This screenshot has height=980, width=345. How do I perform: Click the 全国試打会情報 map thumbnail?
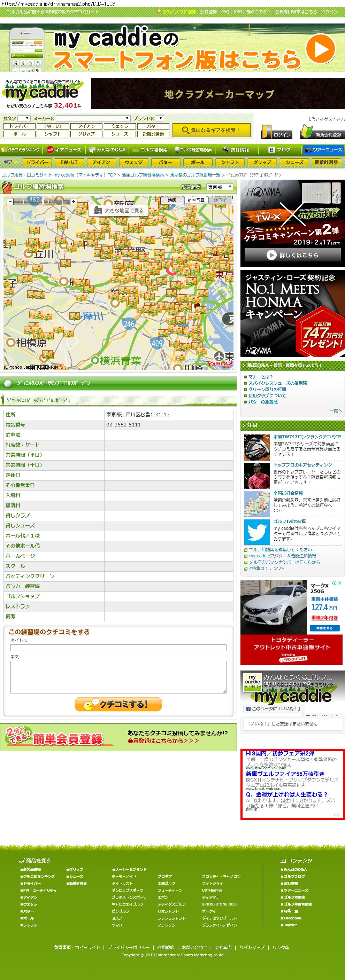(x=256, y=503)
